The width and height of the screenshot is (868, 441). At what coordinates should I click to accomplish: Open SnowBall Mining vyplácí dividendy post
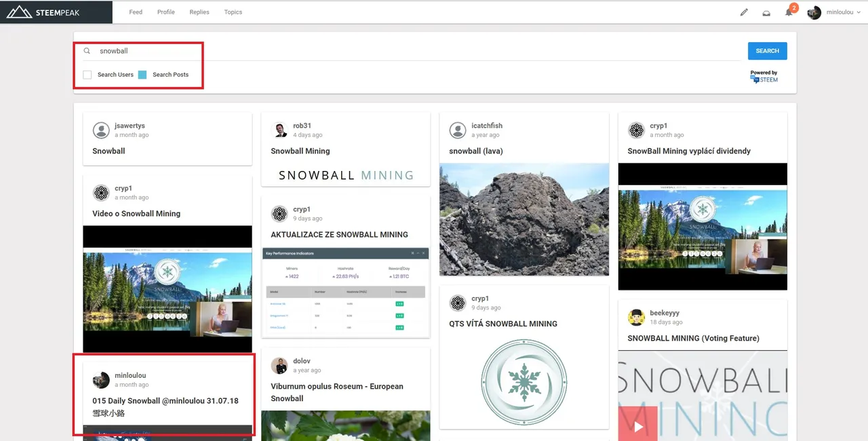coord(689,151)
